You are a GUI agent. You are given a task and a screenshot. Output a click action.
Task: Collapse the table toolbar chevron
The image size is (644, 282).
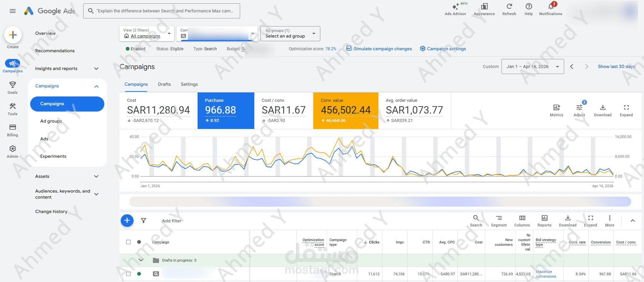pyautogui.click(x=633, y=221)
